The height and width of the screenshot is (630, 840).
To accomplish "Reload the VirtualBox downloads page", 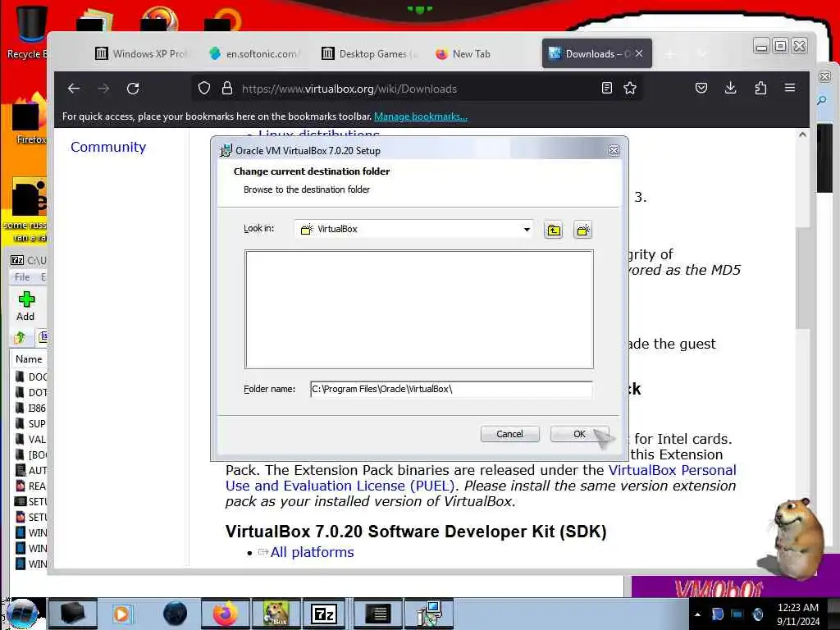I will point(133,89).
